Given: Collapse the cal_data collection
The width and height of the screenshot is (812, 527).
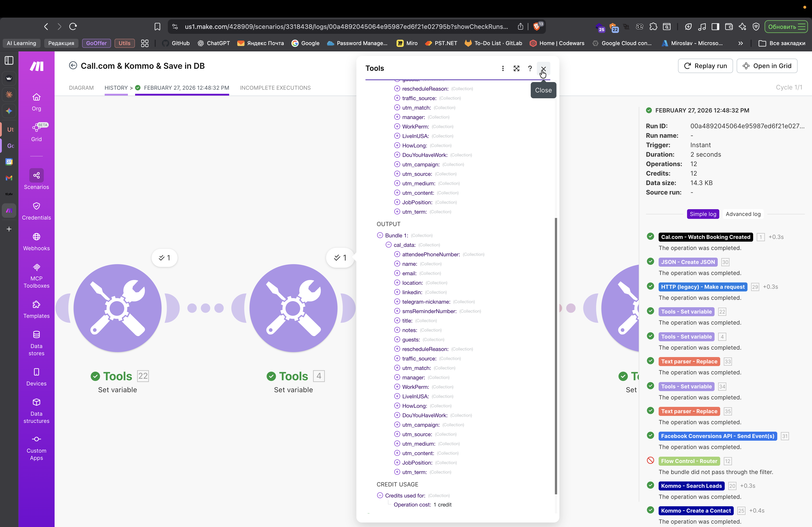Looking at the screenshot, I should click(x=388, y=245).
